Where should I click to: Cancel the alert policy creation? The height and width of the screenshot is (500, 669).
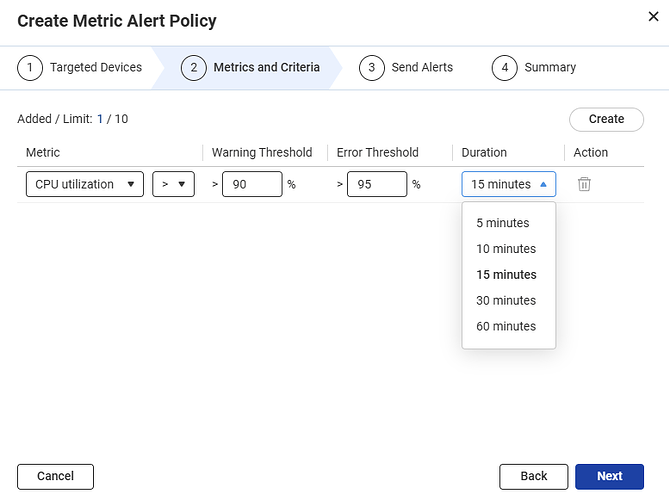tap(55, 477)
